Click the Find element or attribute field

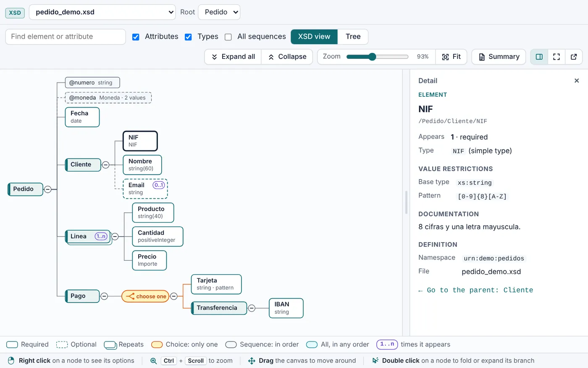point(66,37)
